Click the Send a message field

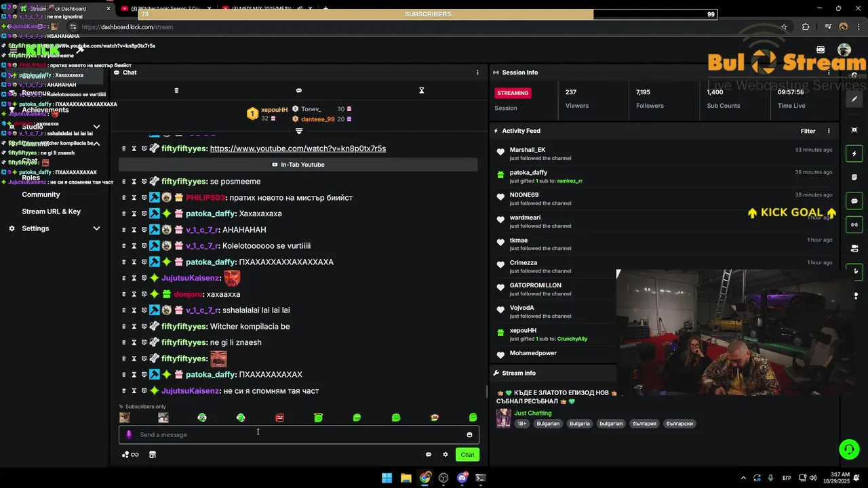pyautogui.click(x=299, y=434)
